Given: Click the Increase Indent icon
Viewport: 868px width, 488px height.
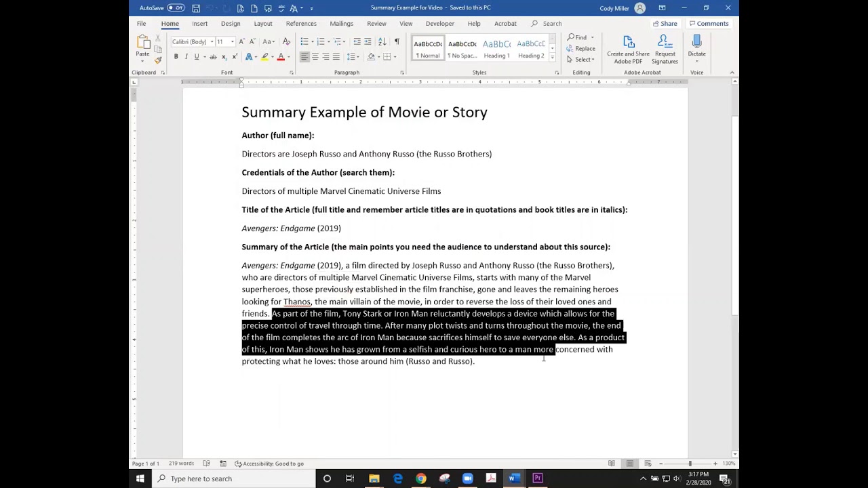Looking at the screenshot, I should pyautogui.click(x=368, y=42).
